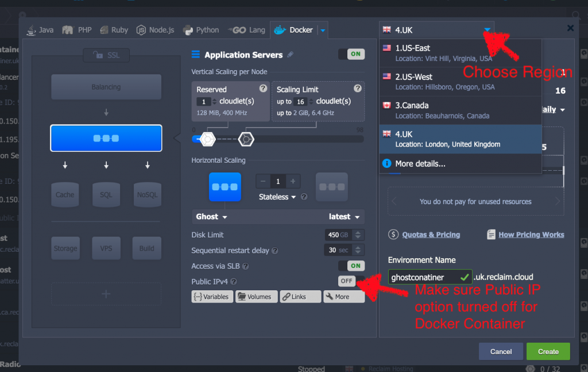Click the blue node icon in Horizontal Scaling
Screen dimensions: 588x372
tap(225, 186)
